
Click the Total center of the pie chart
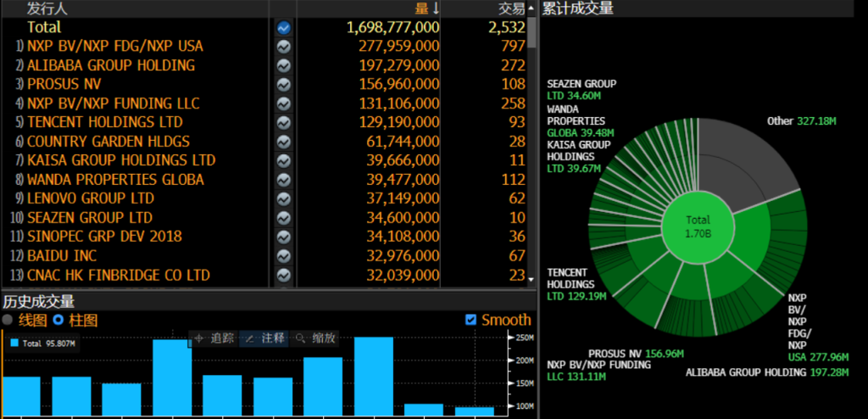(x=698, y=226)
